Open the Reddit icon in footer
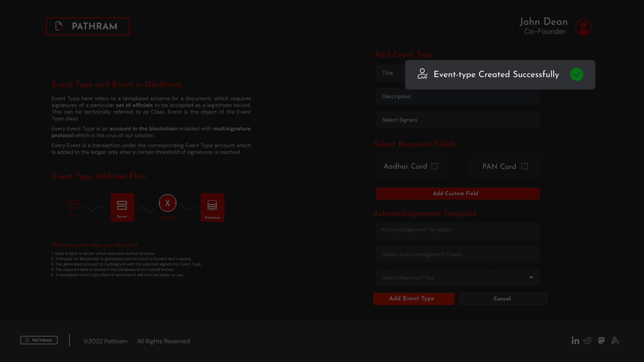Screen dimensions: 644x362 coord(587,341)
